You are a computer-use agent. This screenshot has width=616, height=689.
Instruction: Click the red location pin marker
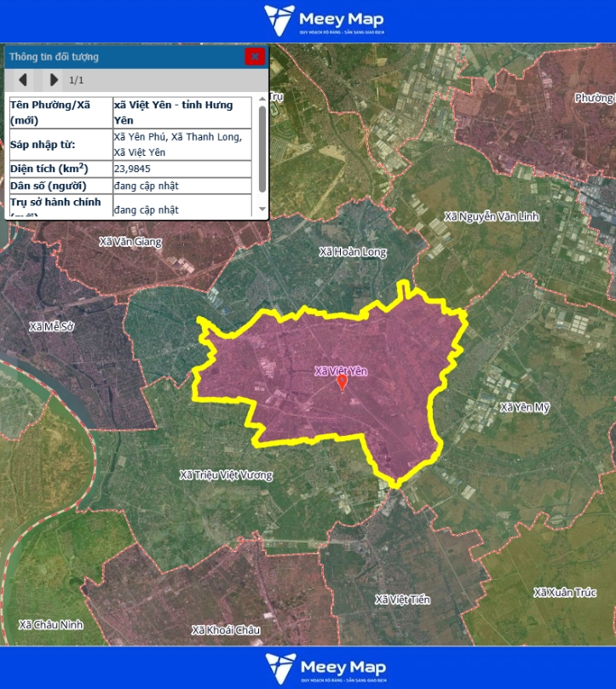343,382
